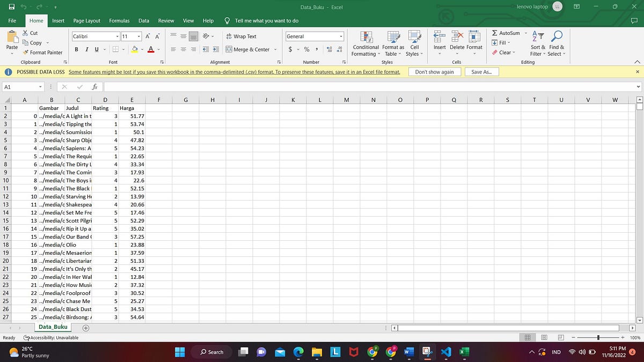Click the Format Painter icon

point(25,53)
